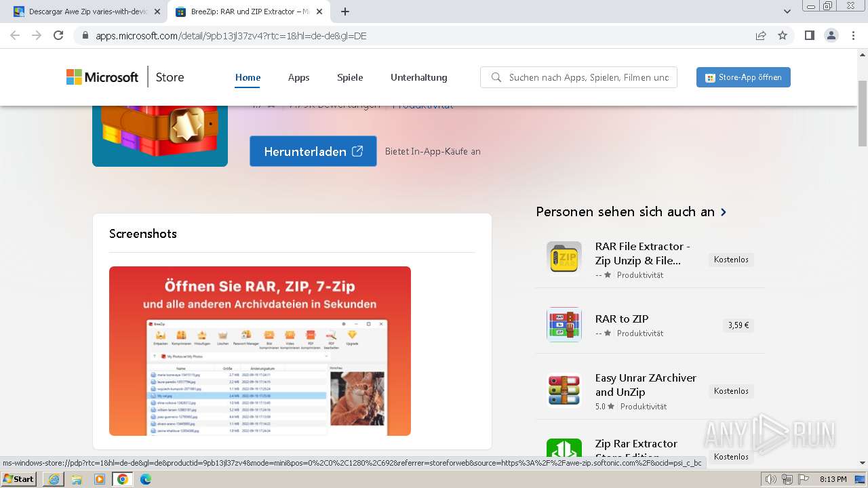
Task: Click the action center flag icon
Action: point(803,479)
